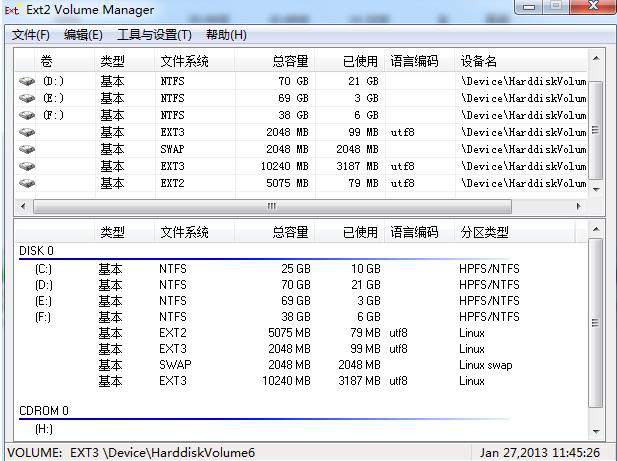
Task: Click the 总容量 column header in upper list
Action: (290, 61)
